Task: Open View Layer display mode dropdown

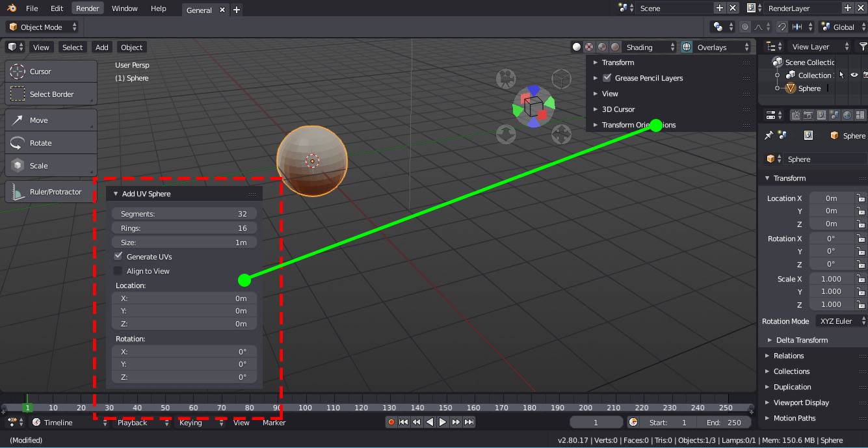Action: coord(820,47)
